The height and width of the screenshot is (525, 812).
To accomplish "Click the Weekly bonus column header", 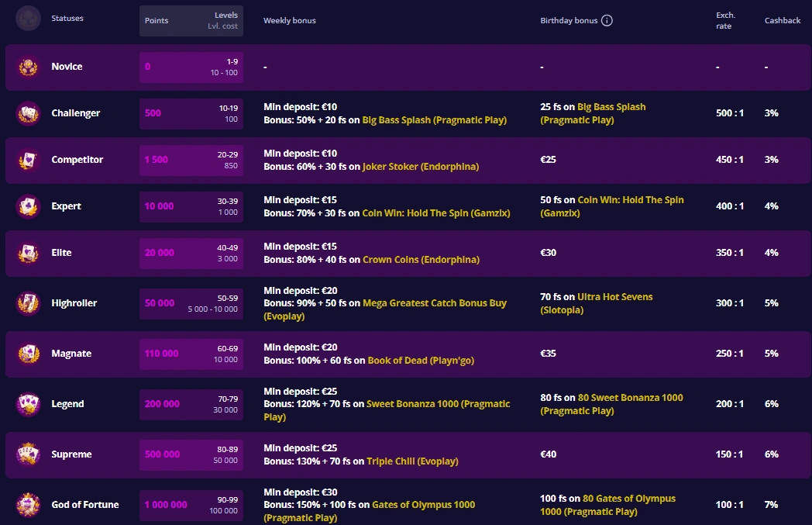I will tap(290, 21).
